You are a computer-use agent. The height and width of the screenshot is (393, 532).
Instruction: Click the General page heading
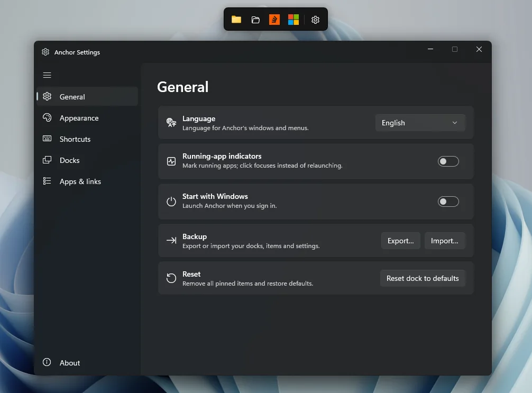pos(183,87)
